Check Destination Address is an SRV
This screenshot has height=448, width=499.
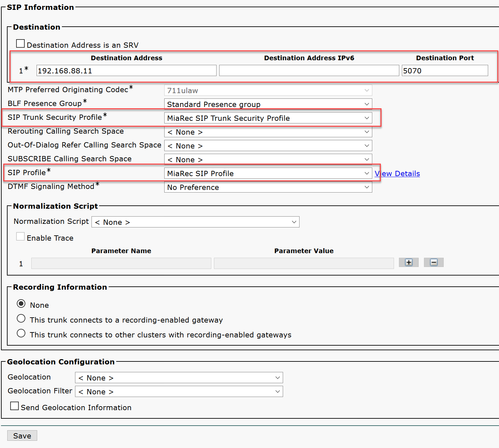tap(20, 43)
